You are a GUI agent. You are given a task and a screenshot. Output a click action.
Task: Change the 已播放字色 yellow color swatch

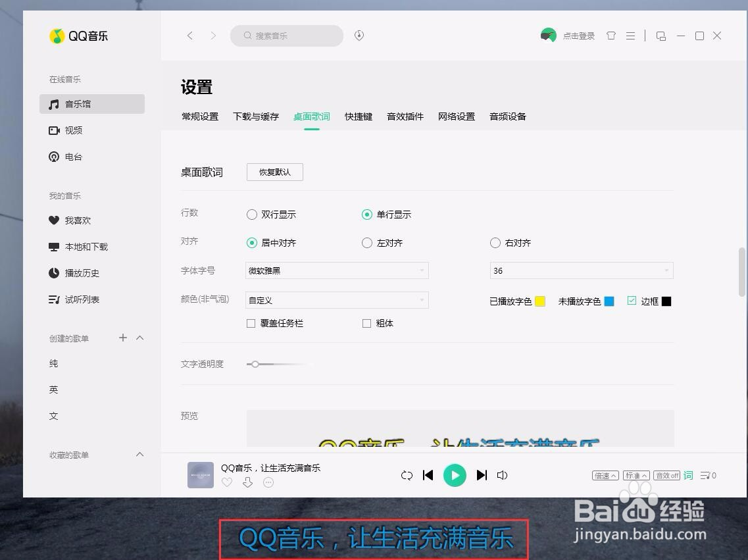click(540, 301)
